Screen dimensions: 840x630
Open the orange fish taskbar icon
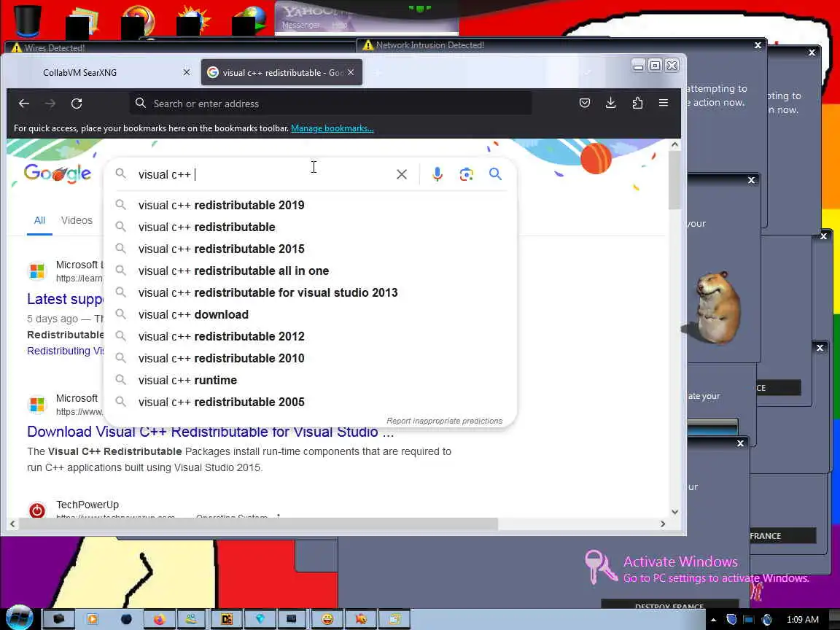(360, 619)
